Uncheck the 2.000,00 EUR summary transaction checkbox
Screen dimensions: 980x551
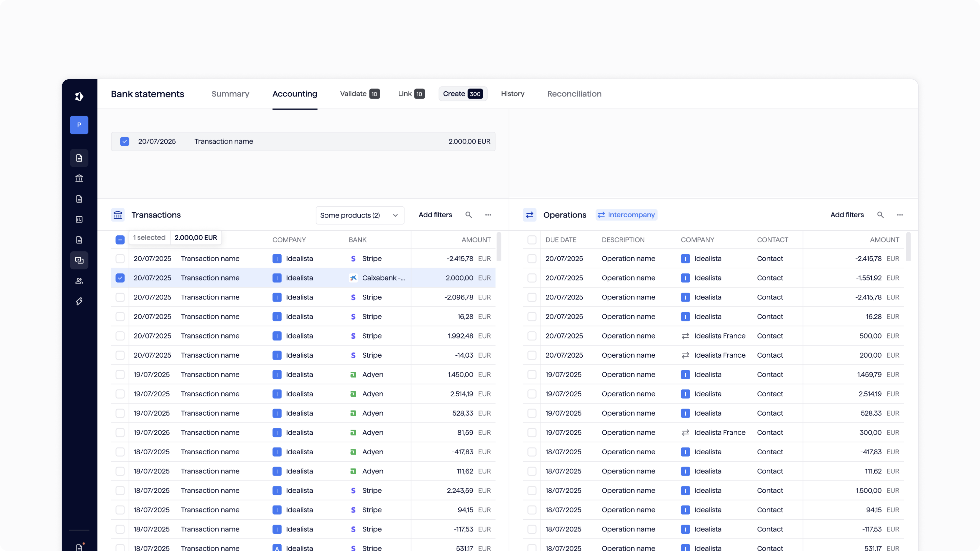click(124, 142)
